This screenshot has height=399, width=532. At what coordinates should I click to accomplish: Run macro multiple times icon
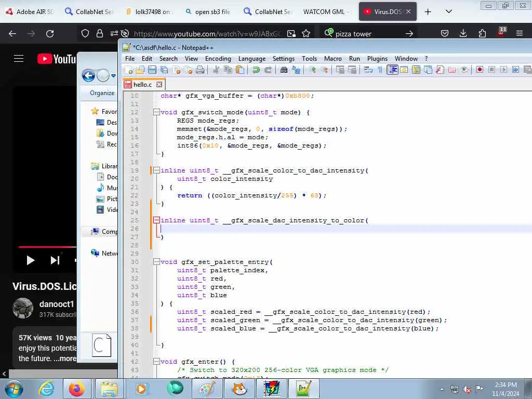516,70
